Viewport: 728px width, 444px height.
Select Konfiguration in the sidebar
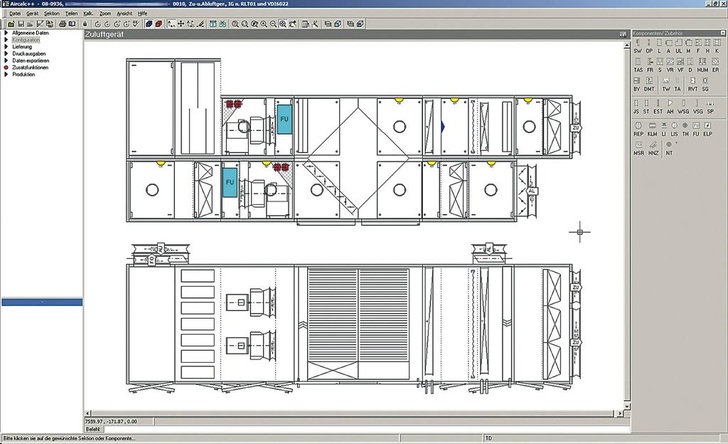coord(25,41)
